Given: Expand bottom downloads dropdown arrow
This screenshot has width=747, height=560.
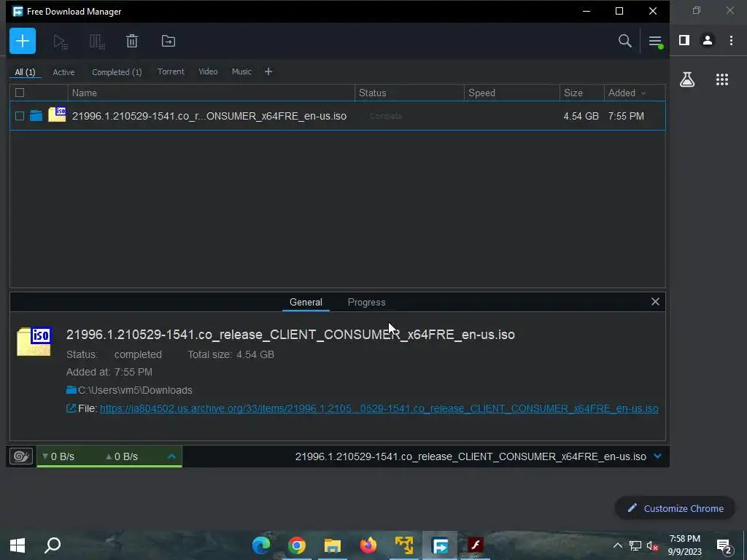Looking at the screenshot, I should click(x=658, y=456).
